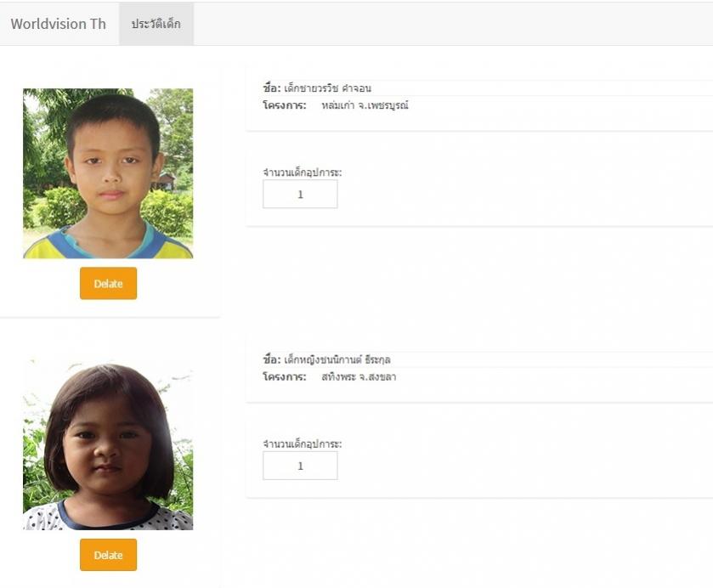Click จำนวนเด็กอุปการะ label in ชนนิกานต์ record
Screen dimensions: 713x588
pyautogui.click(x=303, y=444)
